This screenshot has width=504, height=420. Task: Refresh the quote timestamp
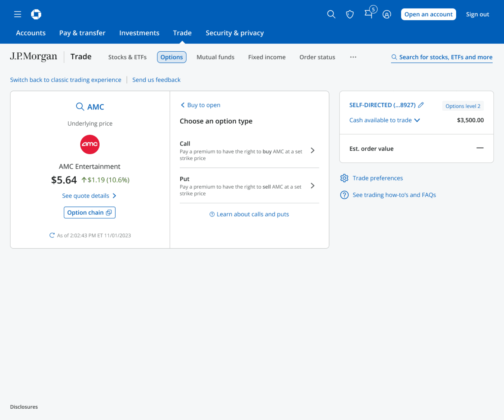point(52,235)
